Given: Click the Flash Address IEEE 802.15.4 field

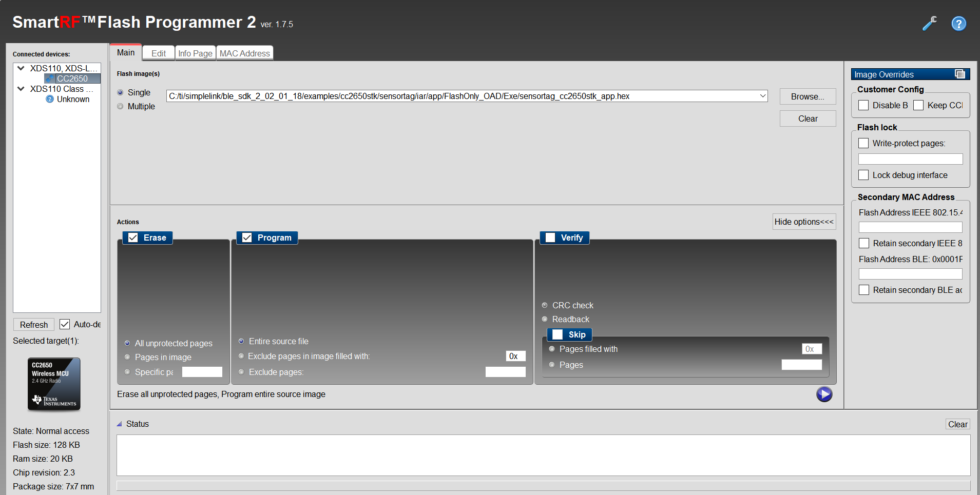Looking at the screenshot, I should [911, 227].
